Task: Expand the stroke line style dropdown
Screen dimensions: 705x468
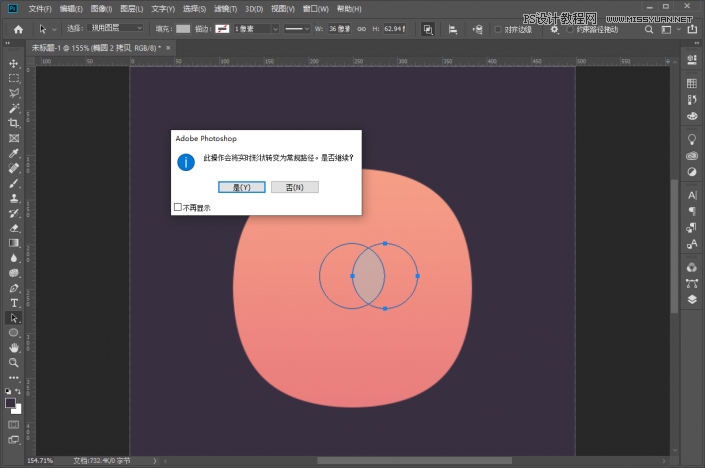Action: (x=296, y=29)
